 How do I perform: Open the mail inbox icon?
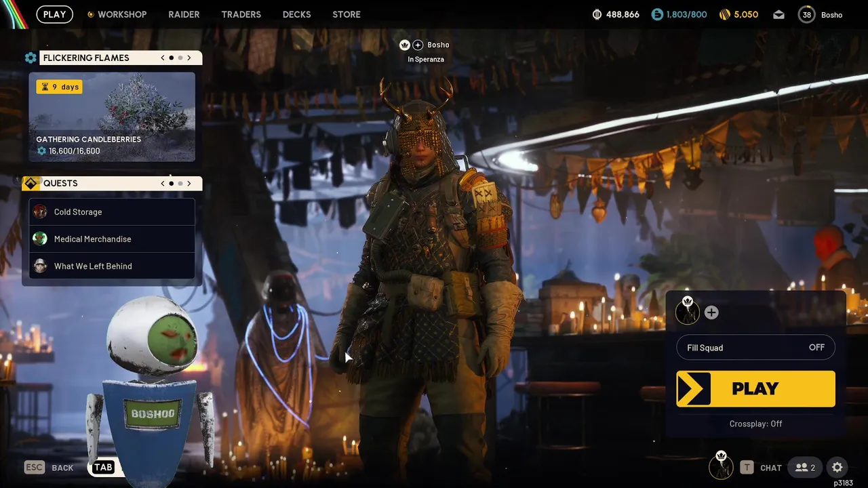[778, 14]
